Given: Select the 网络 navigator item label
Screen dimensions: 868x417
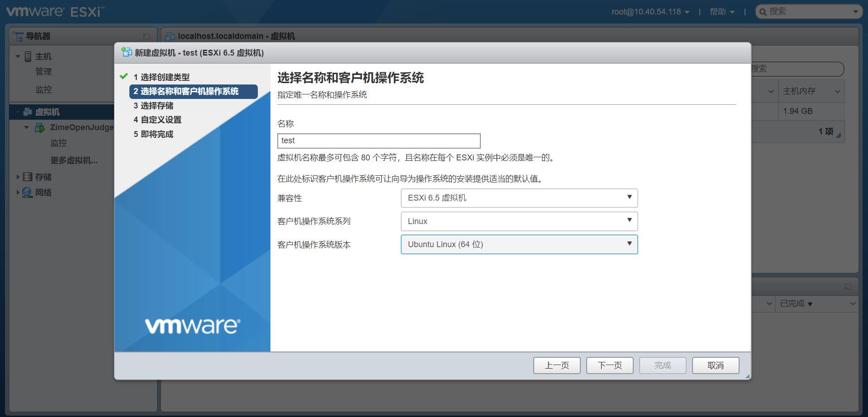Looking at the screenshot, I should pyautogui.click(x=43, y=192).
